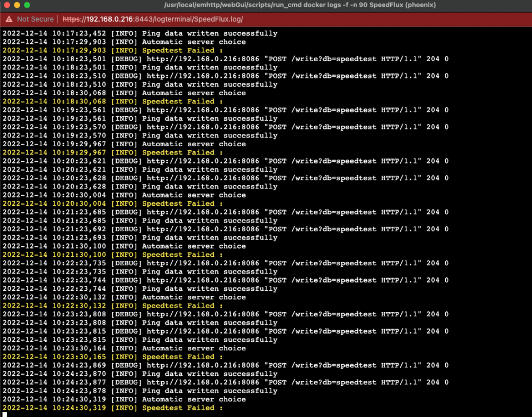Click yellow Speedtest Failed line at 10:20:30,004

[113, 203]
